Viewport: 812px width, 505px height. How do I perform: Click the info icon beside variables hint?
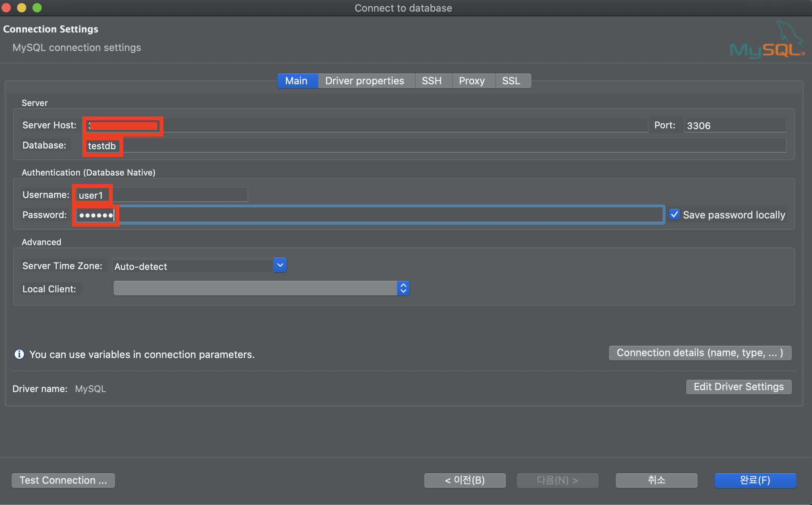[19, 354]
